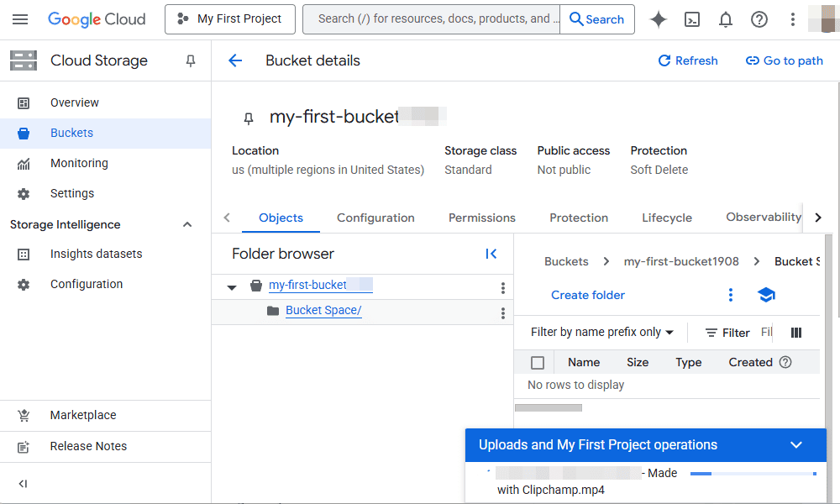This screenshot has width=840, height=504.
Task: Click the uploading Clipchamp.mp4 file entry
Action: coord(586,481)
